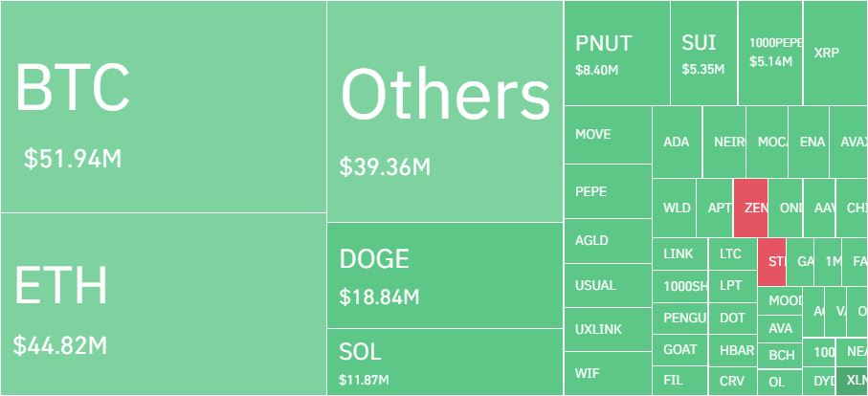Screen dimensions: 868x396
Task: Click the ETH $44.82M block
Action: point(164,304)
